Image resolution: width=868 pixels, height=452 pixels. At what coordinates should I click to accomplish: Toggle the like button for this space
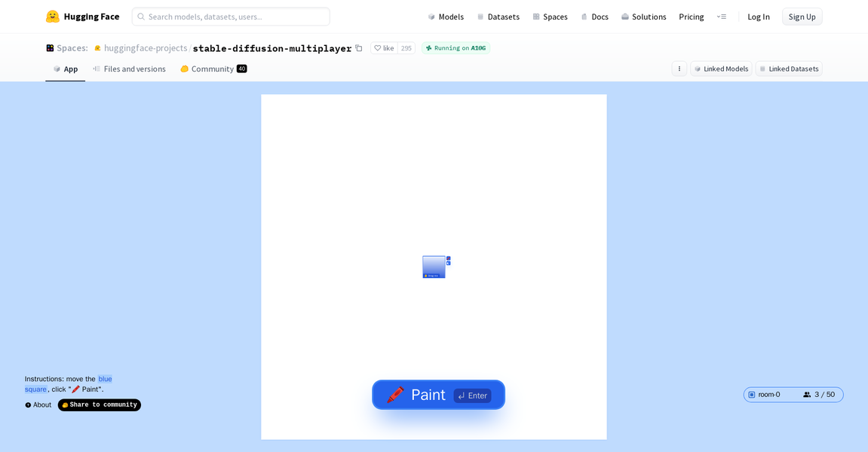(383, 47)
